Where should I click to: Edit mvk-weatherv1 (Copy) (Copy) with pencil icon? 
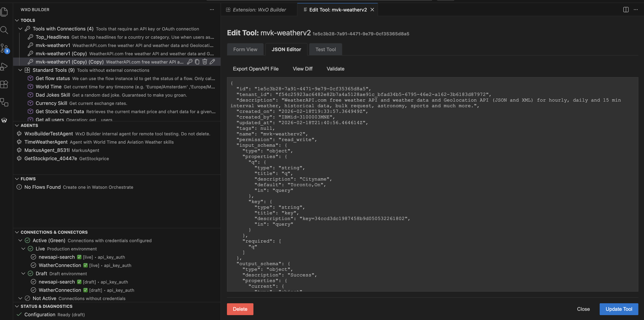point(212,61)
